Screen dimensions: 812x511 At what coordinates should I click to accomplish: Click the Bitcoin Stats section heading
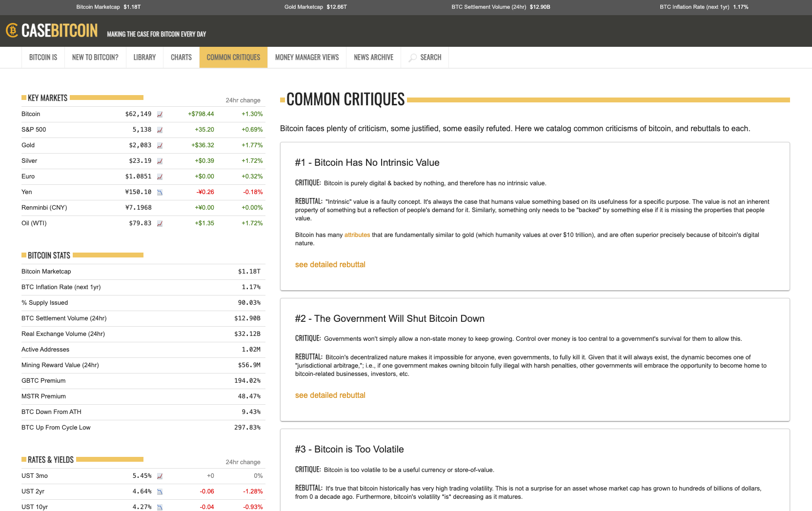[x=49, y=255]
